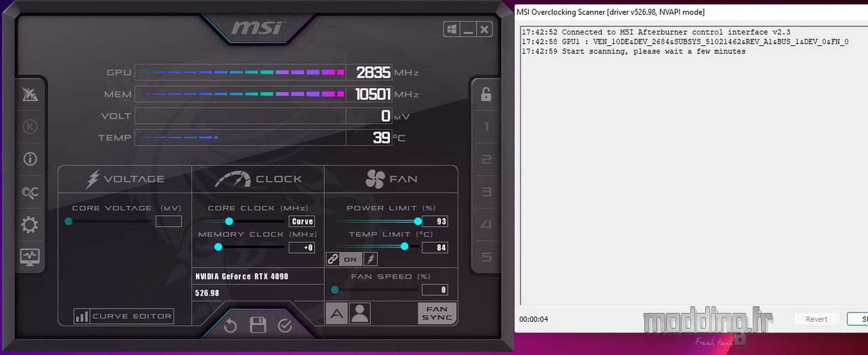Click the temp limit slider handle
This screenshot has height=355, width=868.
(405, 247)
